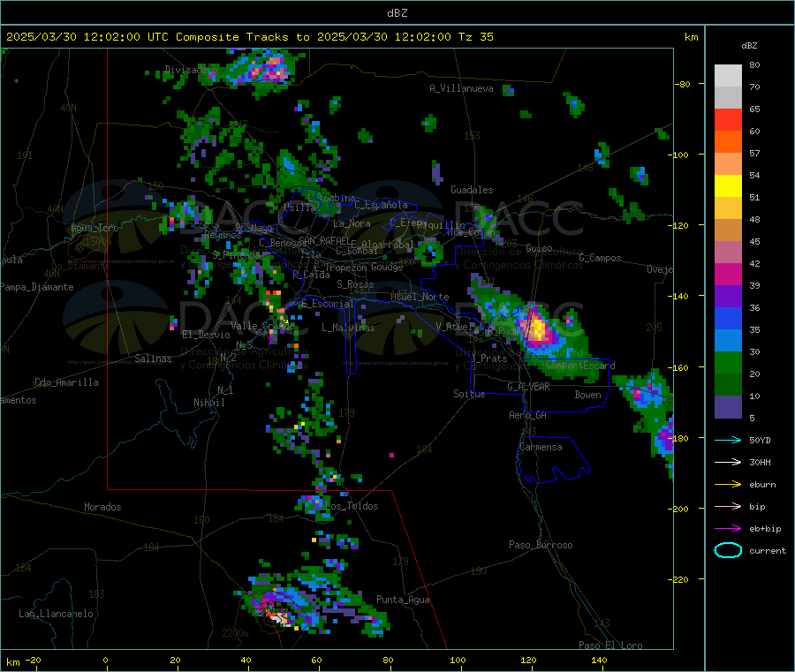795x672 pixels.
Task: Click the 'Divisadero' place label
Action: pyautogui.click(x=191, y=70)
